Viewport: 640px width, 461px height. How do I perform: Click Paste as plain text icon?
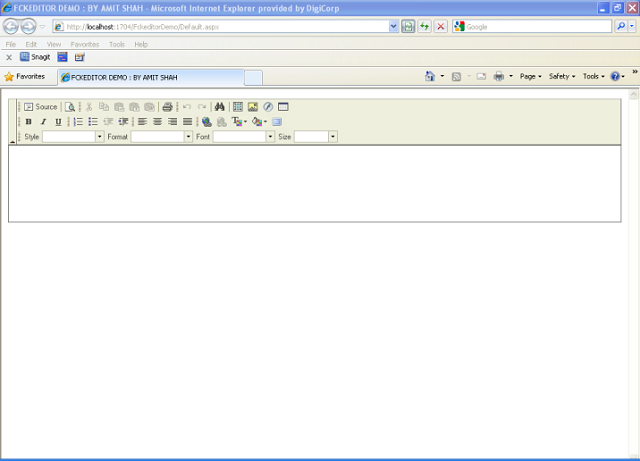click(134, 107)
